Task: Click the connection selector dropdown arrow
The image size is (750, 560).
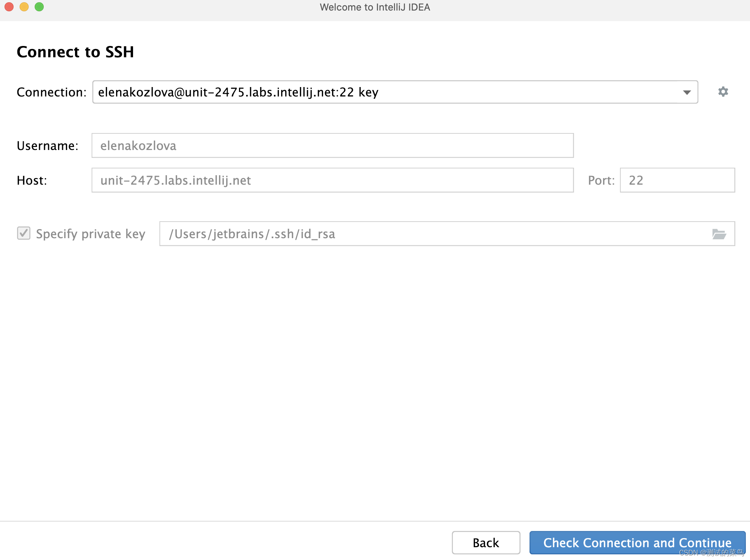Action: (x=685, y=92)
